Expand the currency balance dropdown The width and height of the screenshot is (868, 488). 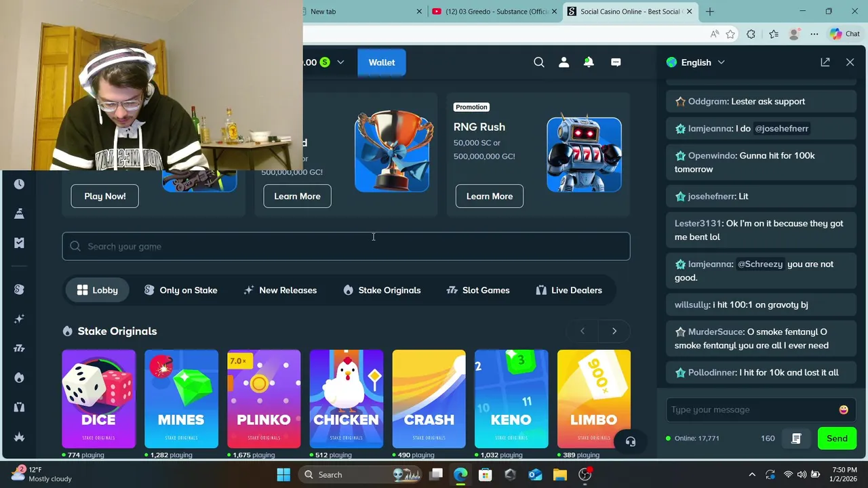340,62
